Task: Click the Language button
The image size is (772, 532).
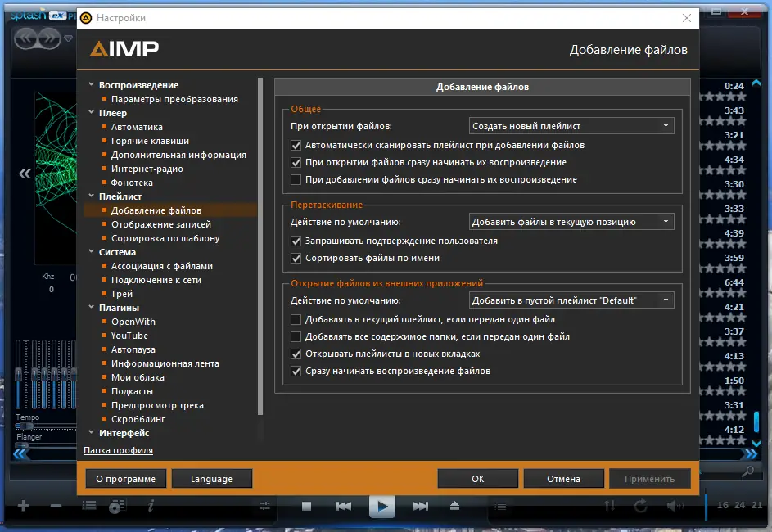Action: [x=212, y=479]
